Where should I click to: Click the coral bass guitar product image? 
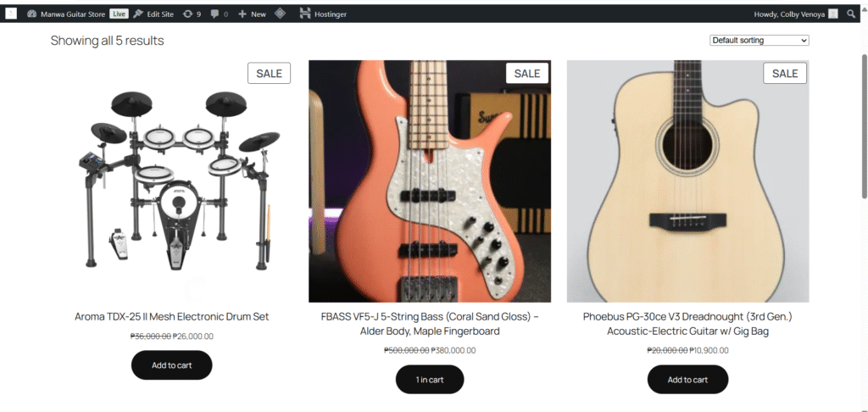tap(430, 181)
